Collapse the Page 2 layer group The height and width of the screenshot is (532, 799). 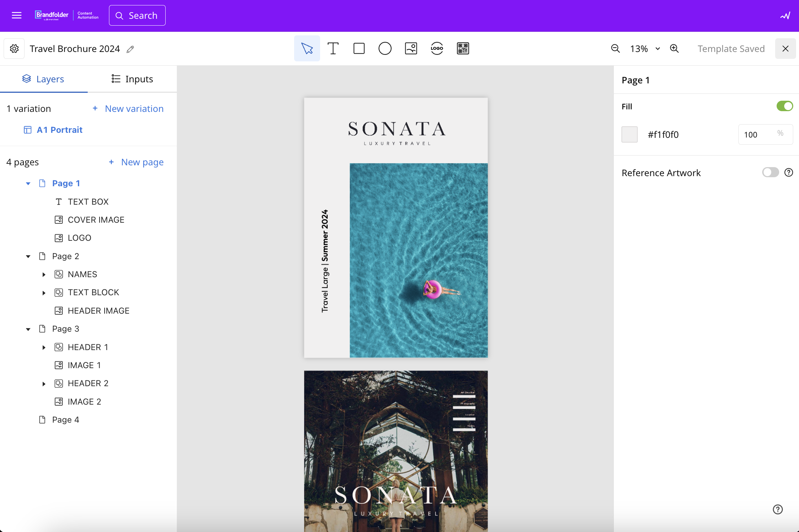tap(28, 256)
